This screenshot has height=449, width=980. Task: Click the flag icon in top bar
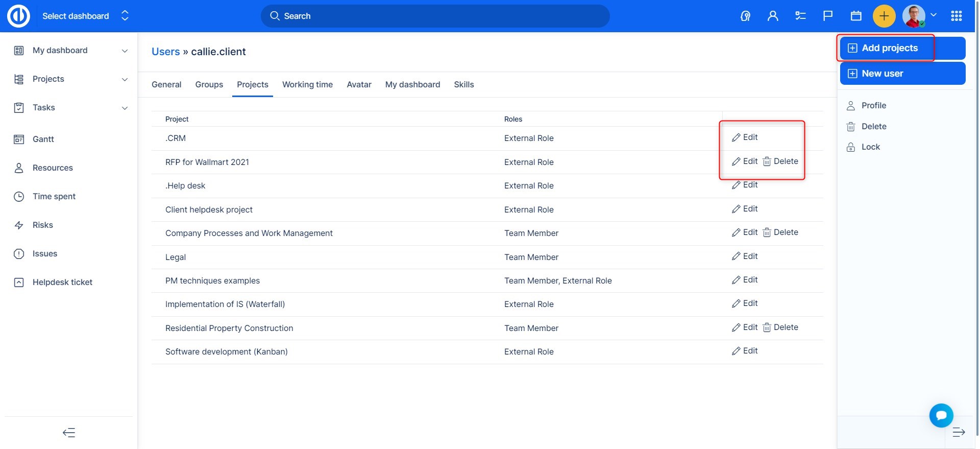(x=828, y=16)
